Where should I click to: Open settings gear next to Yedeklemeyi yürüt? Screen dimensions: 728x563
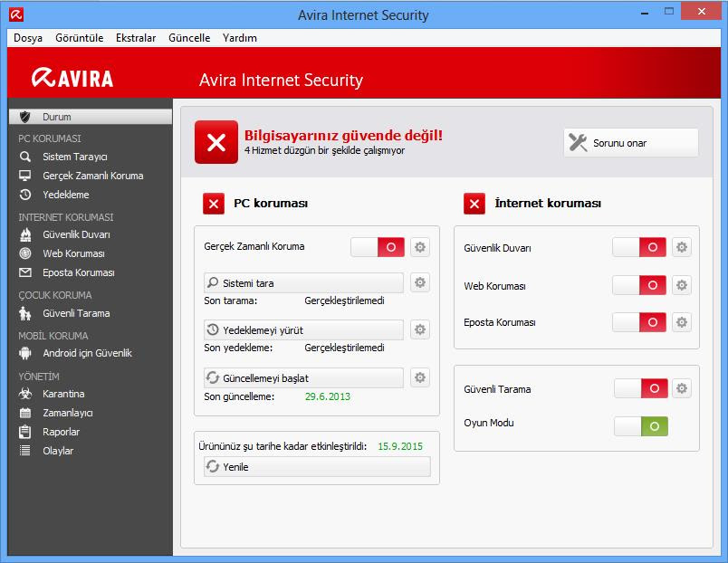coord(420,329)
